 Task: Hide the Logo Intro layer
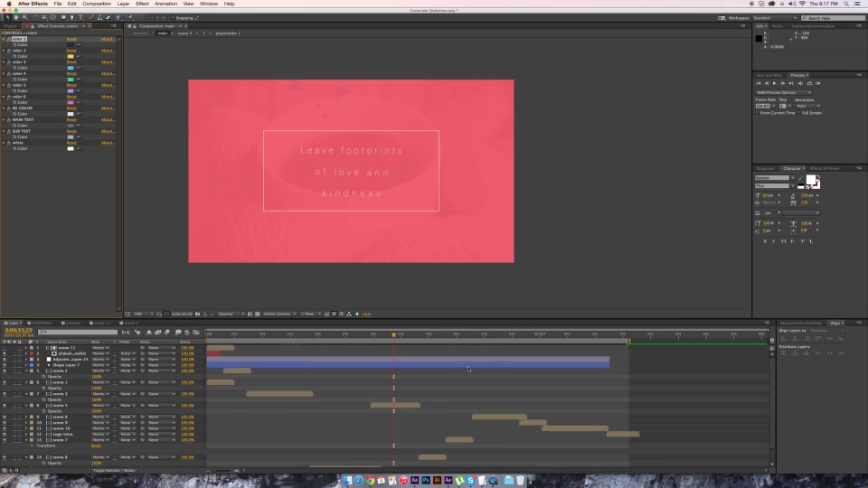[5, 435]
